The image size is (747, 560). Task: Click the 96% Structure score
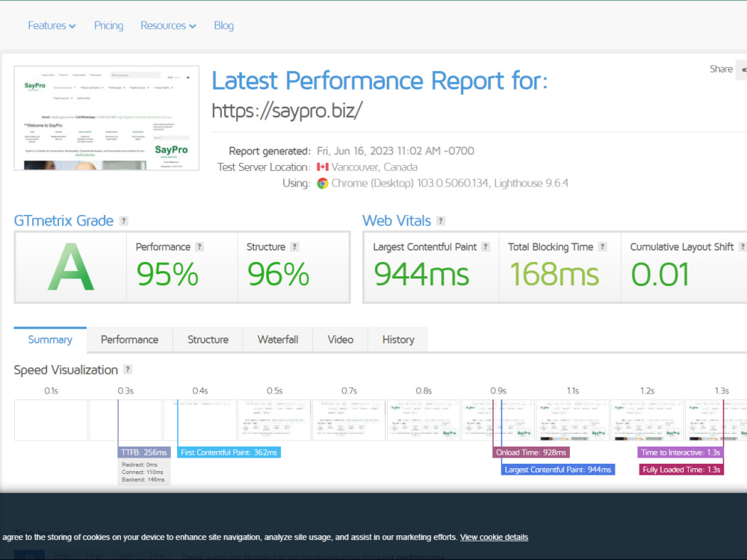pos(278,275)
